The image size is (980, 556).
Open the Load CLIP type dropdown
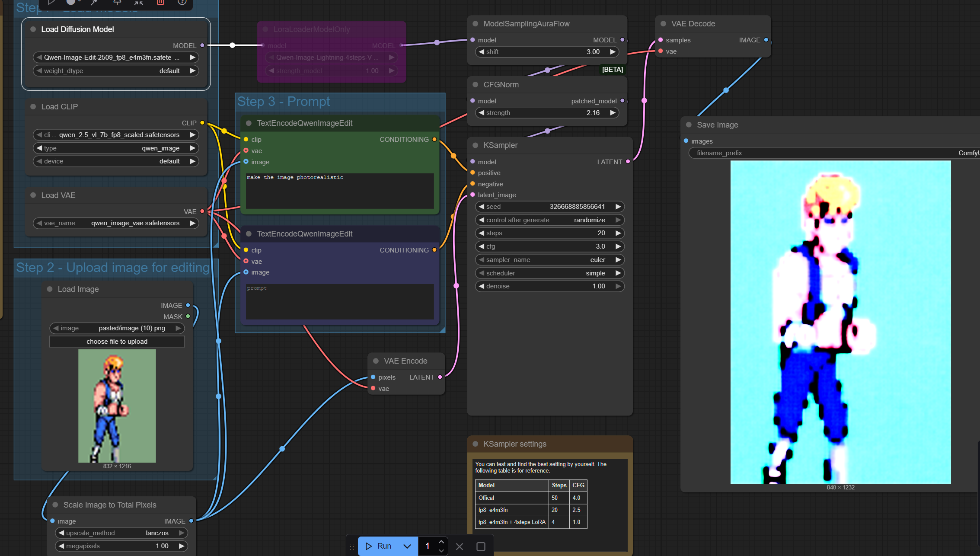click(x=116, y=148)
